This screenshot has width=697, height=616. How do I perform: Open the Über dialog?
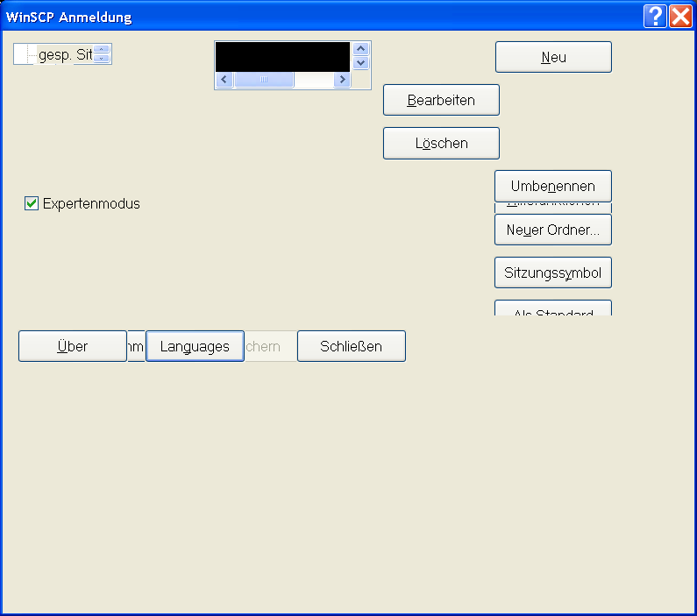click(x=72, y=346)
